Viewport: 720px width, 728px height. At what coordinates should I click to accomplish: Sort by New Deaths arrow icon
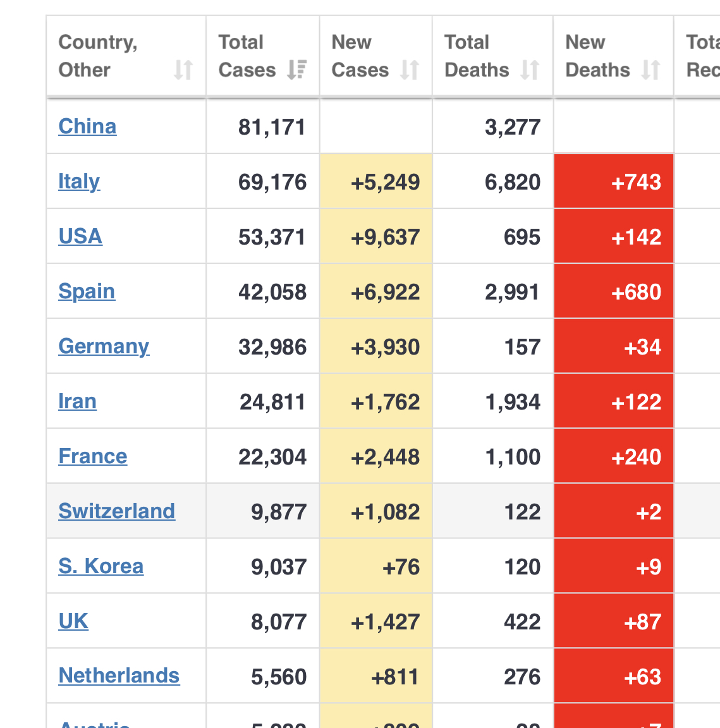pyautogui.click(x=650, y=70)
